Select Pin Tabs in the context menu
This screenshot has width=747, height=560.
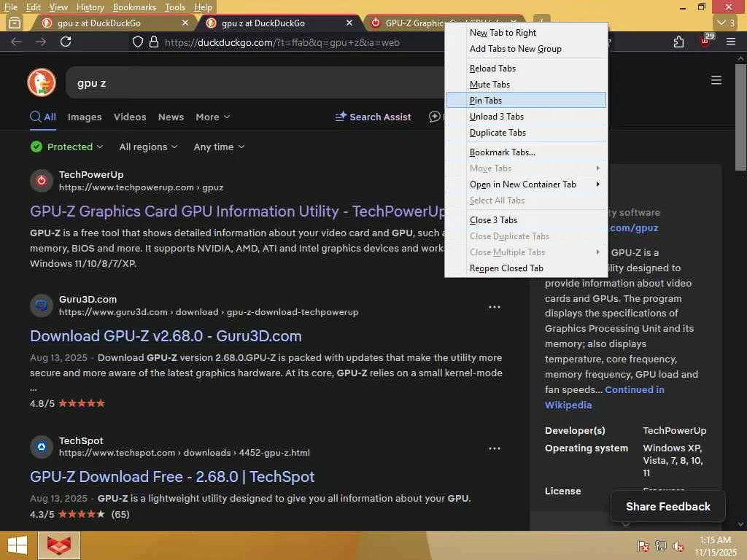pos(527,101)
